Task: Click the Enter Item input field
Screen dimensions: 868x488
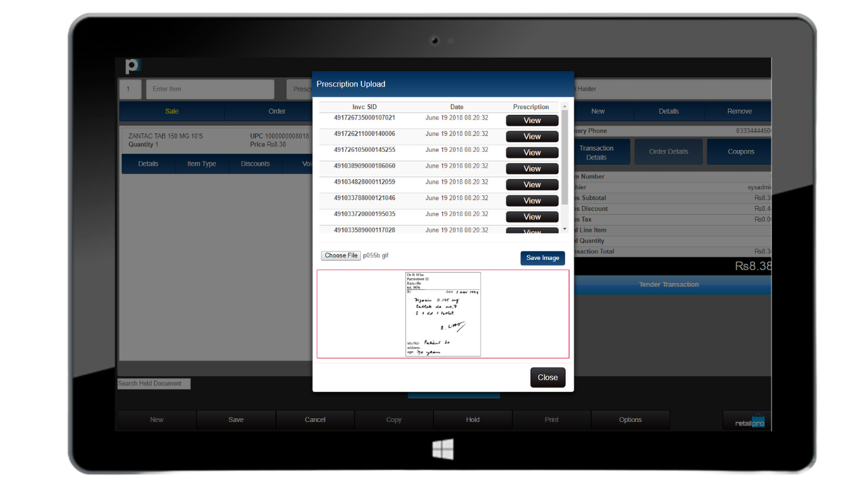Action: tap(210, 89)
